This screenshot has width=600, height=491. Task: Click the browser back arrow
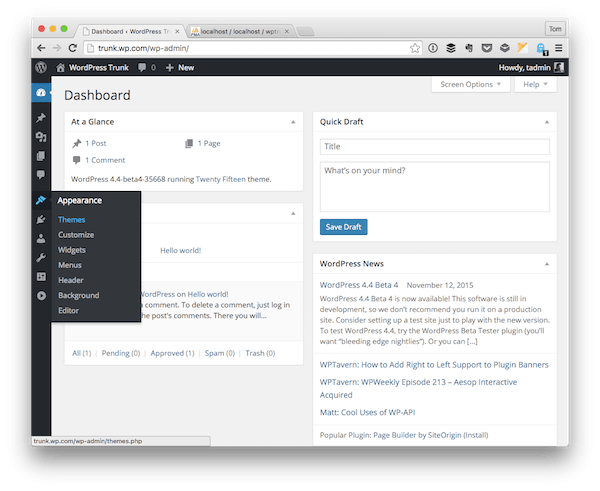click(41, 48)
